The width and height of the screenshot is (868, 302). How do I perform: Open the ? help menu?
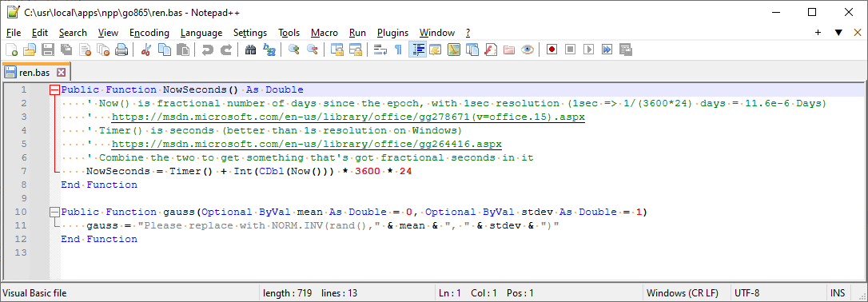pyautogui.click(x=468, y=33)
